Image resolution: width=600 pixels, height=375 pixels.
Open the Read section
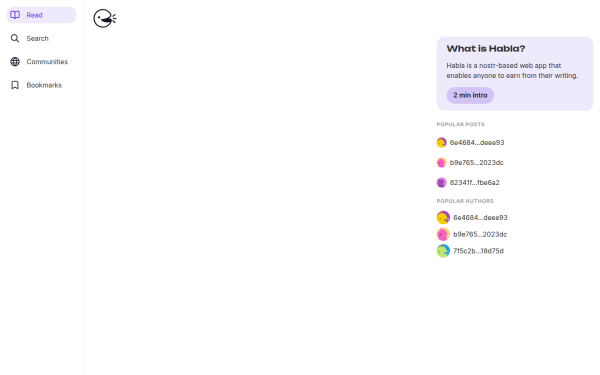[41, 15]
